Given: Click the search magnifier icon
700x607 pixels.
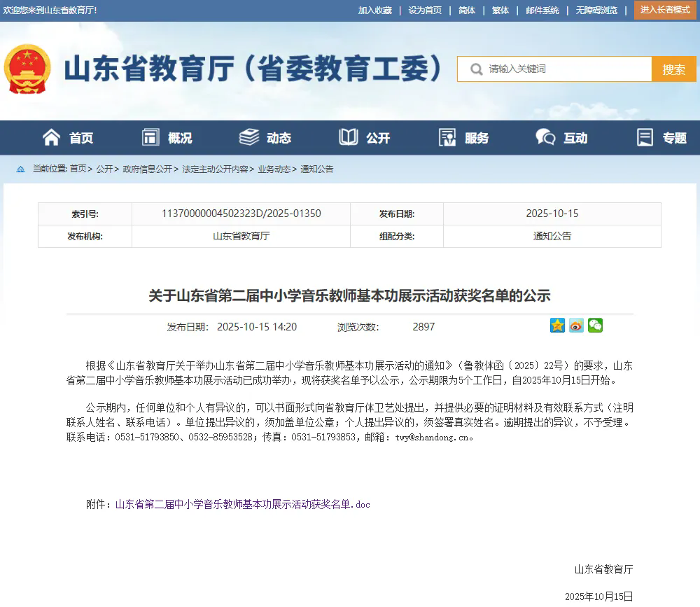Looking at the screenshot, I should (x=476, y=69).
